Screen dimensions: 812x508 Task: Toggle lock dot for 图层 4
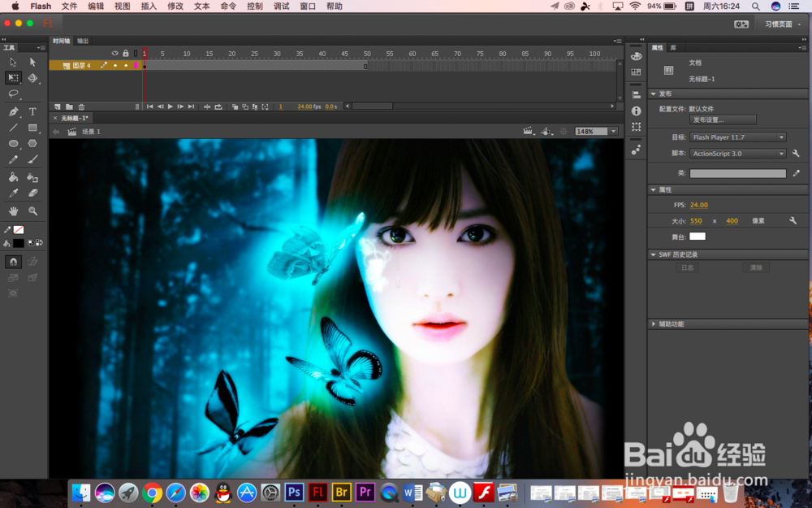click(126, 66)
